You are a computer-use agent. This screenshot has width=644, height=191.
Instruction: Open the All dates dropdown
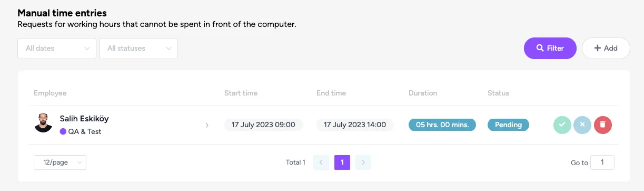[57, 48]
